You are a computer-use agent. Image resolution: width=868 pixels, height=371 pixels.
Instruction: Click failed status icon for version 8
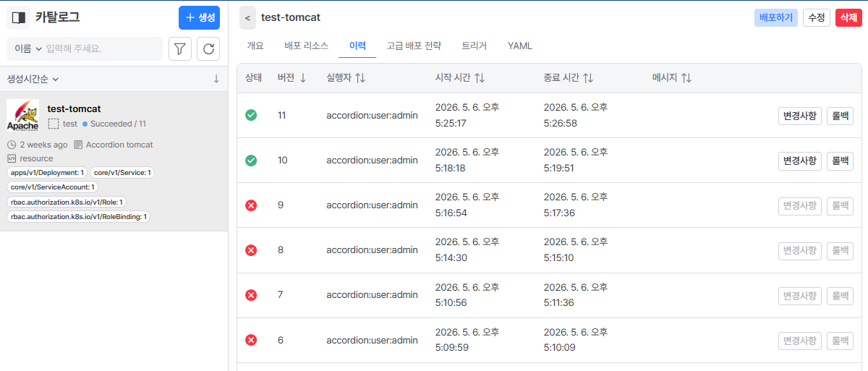[x=251, y=250]
